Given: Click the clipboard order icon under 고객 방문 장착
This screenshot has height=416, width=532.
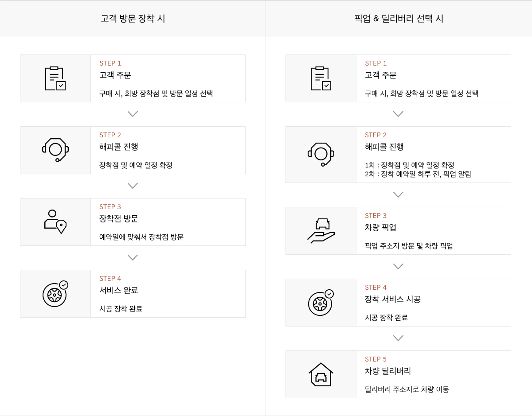Looking at the screenshot, I should click(x=55, y=78).
